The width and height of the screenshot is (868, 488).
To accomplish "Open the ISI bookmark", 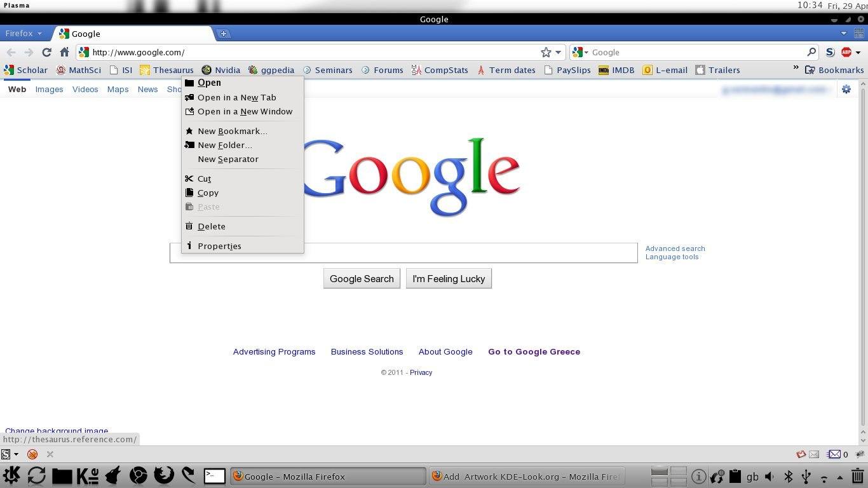I will [121, 70].
